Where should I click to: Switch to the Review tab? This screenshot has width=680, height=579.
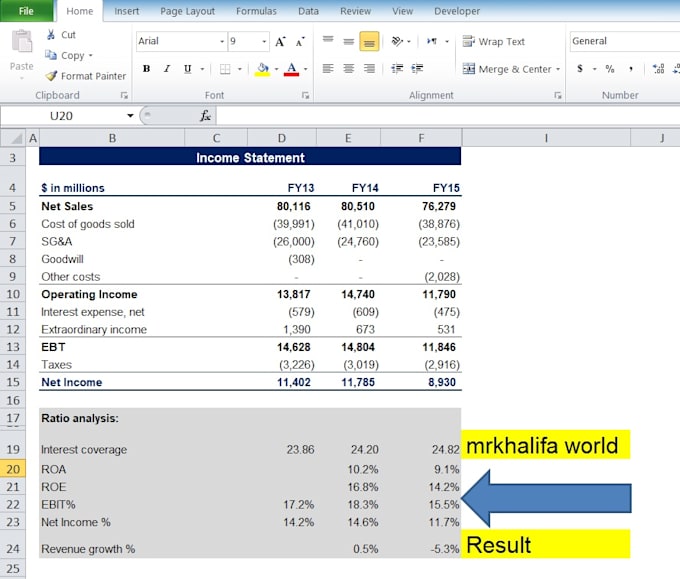point(355,11)
